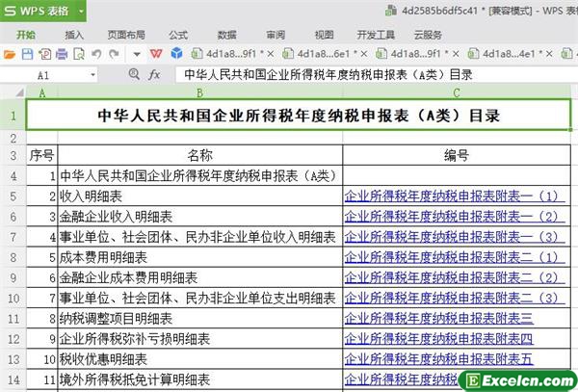This screenshot has height=392, width=578.
Task: Click the magnifier icon left of fx
Action: [x=134, y=74]
